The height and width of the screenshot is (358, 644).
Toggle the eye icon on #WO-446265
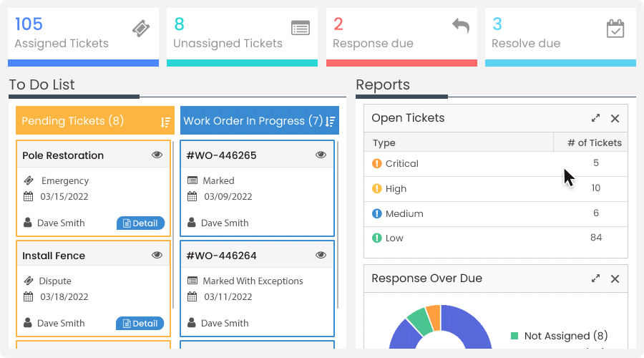click(321, 155)
